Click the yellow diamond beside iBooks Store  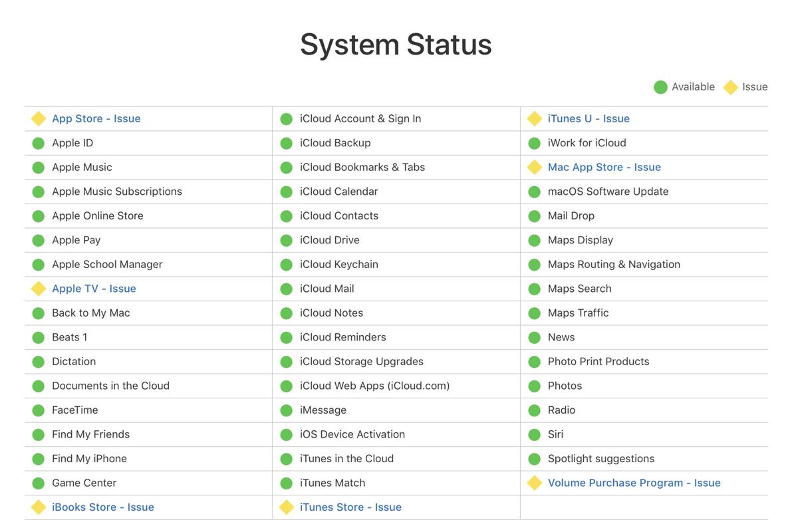(x=39, y=507)
